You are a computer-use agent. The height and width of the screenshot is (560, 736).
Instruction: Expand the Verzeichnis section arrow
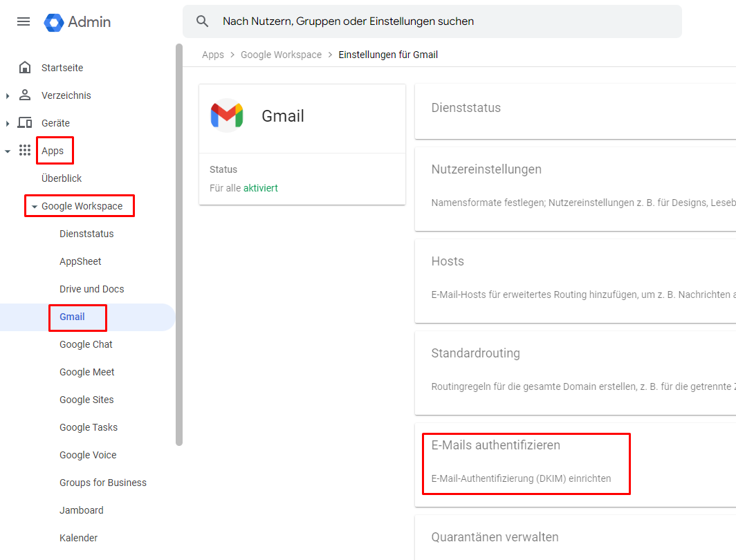point(8,95)
